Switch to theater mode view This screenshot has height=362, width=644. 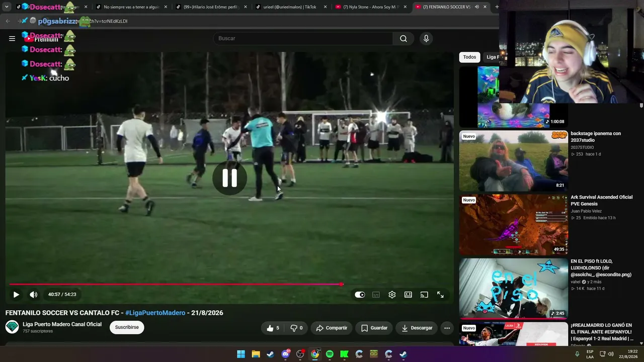[x=408, y=295]
